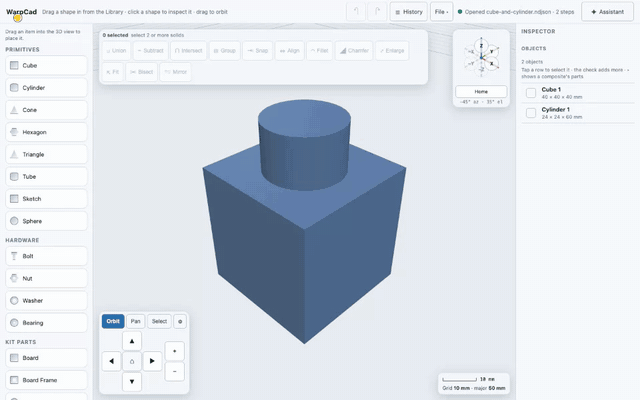Open the File dropdown menu
This screenshot has width=640, height=400.
(x=441, y=12)
